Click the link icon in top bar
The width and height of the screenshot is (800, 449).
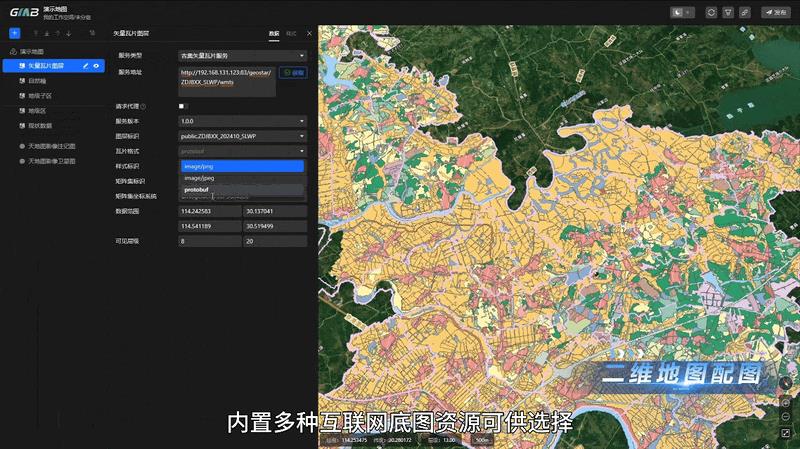click(744, 12)
